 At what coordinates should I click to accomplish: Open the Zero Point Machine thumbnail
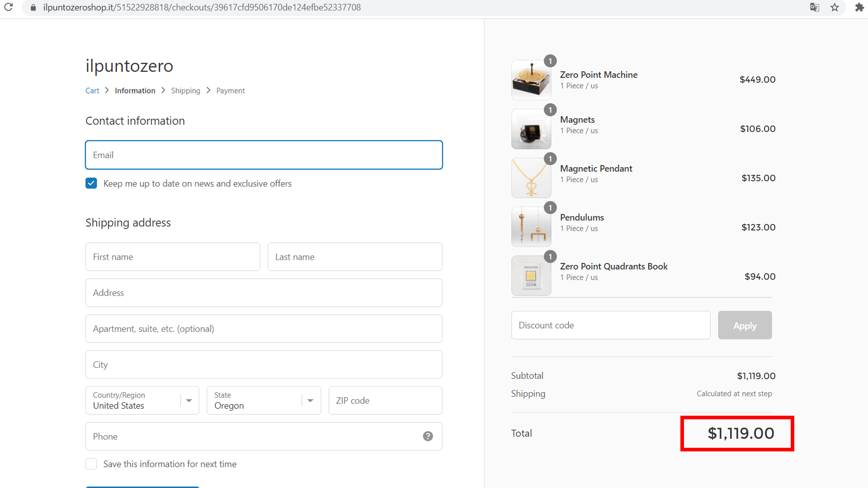click(x=531, y=80)
